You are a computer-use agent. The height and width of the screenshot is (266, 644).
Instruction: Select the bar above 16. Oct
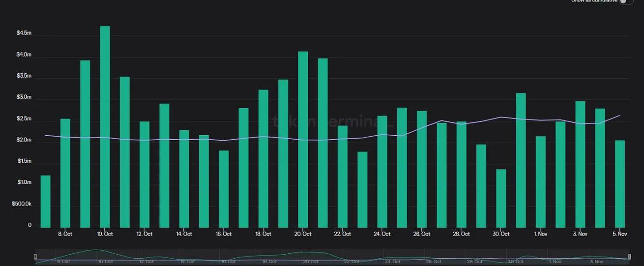pyautogui.click(x=224, y=189)
